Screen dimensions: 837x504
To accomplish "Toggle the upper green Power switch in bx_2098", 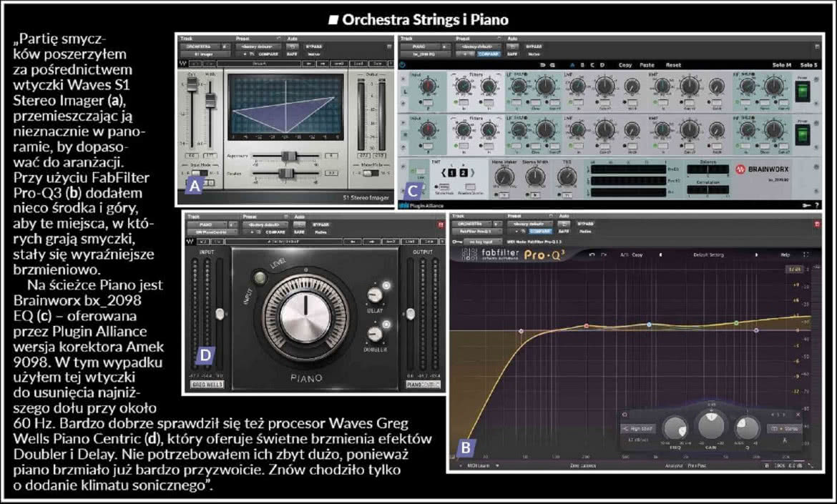I will click(802, 92).
